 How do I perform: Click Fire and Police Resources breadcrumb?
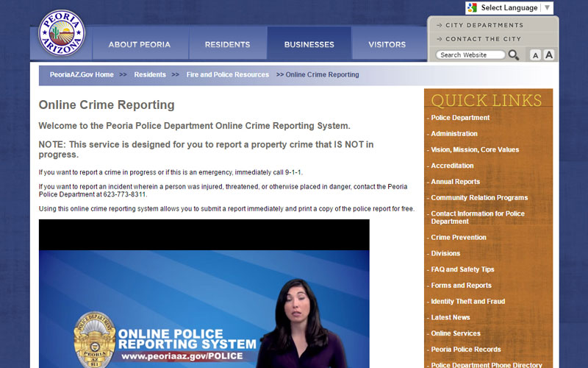228,75
